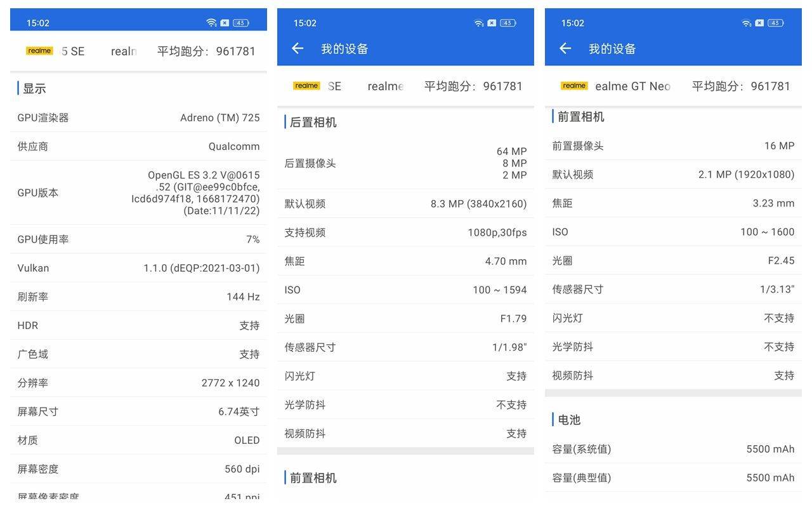Select the GPU渲染器 Adreno (TM) 725 row

click(x=138, y=117)
